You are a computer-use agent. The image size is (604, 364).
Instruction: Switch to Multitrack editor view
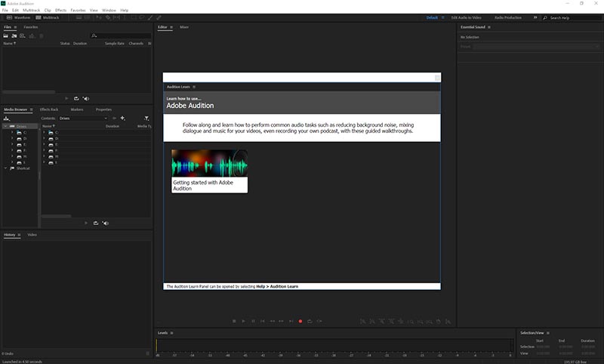click(48, 17)
